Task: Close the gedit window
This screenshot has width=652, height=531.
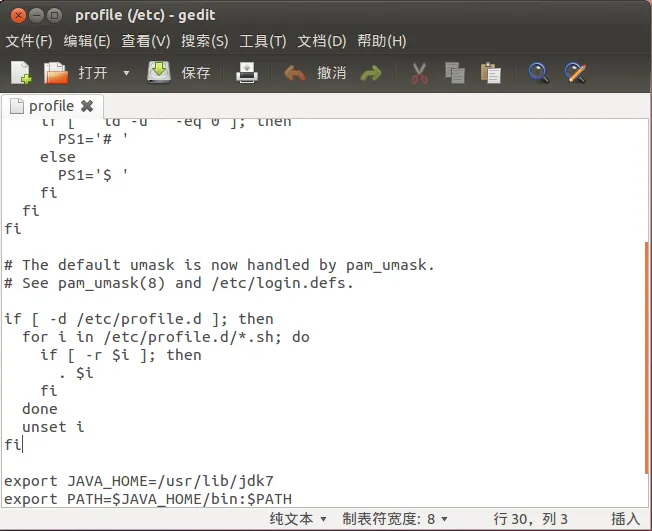Action: (18, 16)
